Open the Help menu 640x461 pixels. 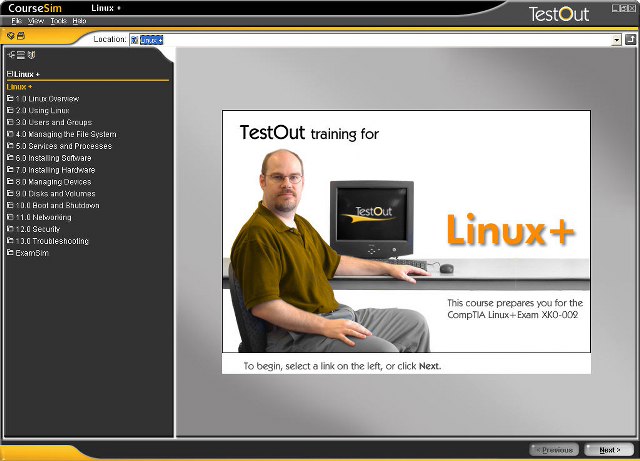(x=79, y=21)
